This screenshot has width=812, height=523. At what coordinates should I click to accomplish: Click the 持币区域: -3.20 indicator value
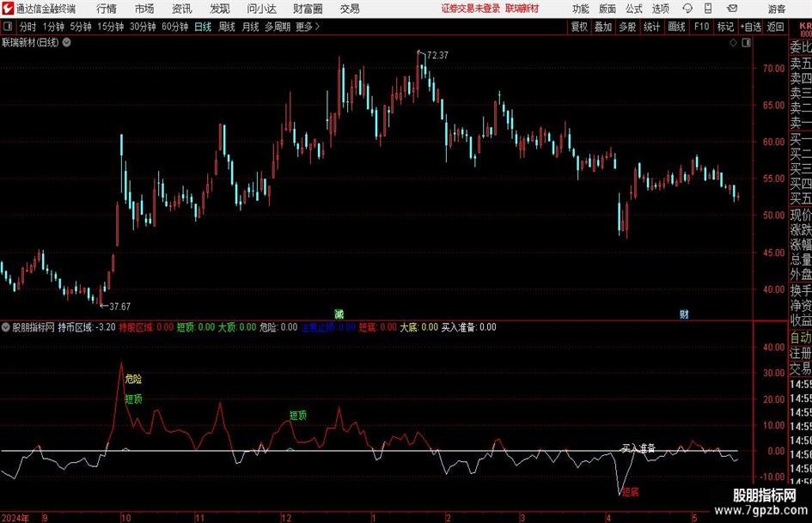(87, 327)
